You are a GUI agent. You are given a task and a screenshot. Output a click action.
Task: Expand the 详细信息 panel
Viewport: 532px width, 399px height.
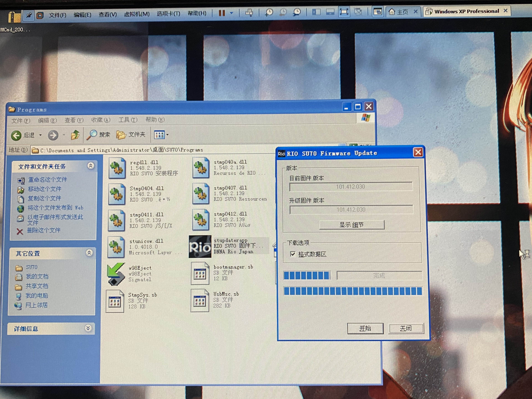(88, 328)
